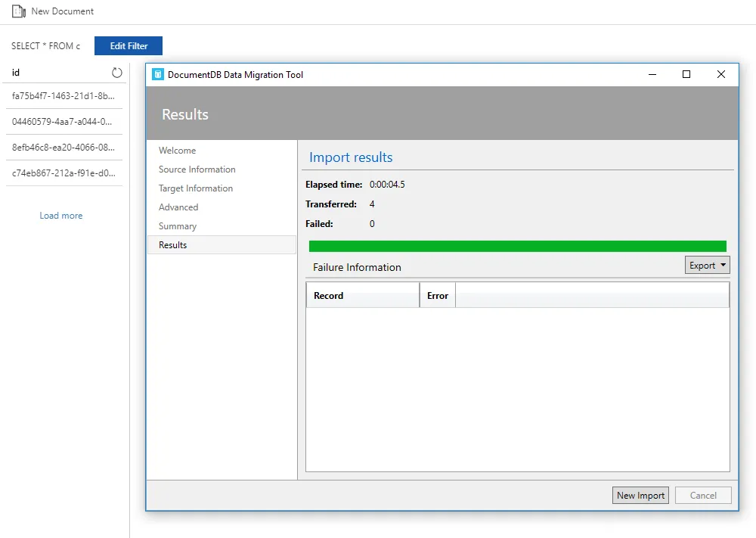
Task: Close the Data Migration Tool window
Action: click(720, 74)
